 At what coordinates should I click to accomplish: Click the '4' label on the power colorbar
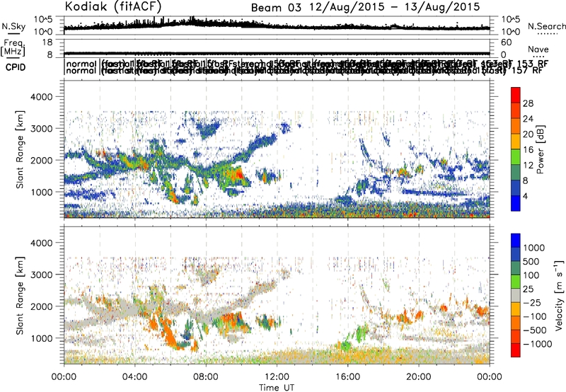click(x=525, y=197)
